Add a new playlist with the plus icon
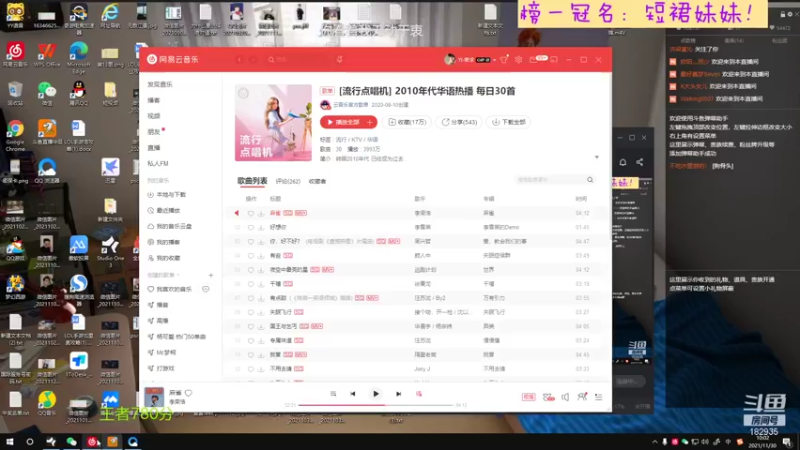Image resolution: width=800 pixels, height=450 pixels. tap(211, 275)
